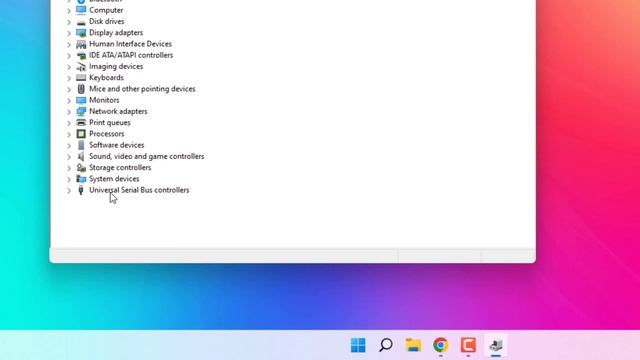Click the Keyboards category icon
The height and width of the screenshot is (360, 640).
point(81,78)
